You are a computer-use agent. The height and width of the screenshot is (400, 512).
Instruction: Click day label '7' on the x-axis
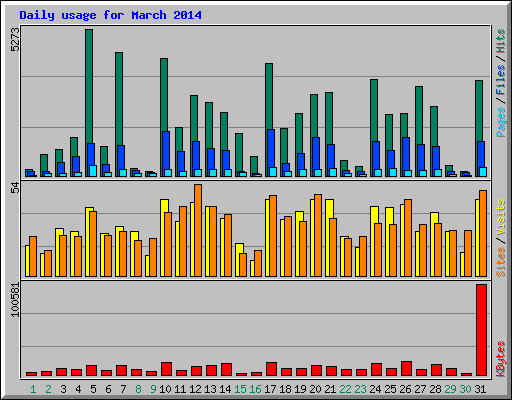[x=123, y=389]
